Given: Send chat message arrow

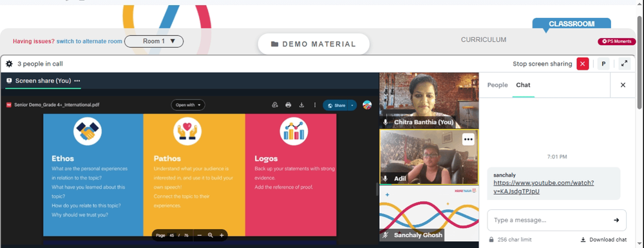Looking at the screenshot, I should [616, 220].
